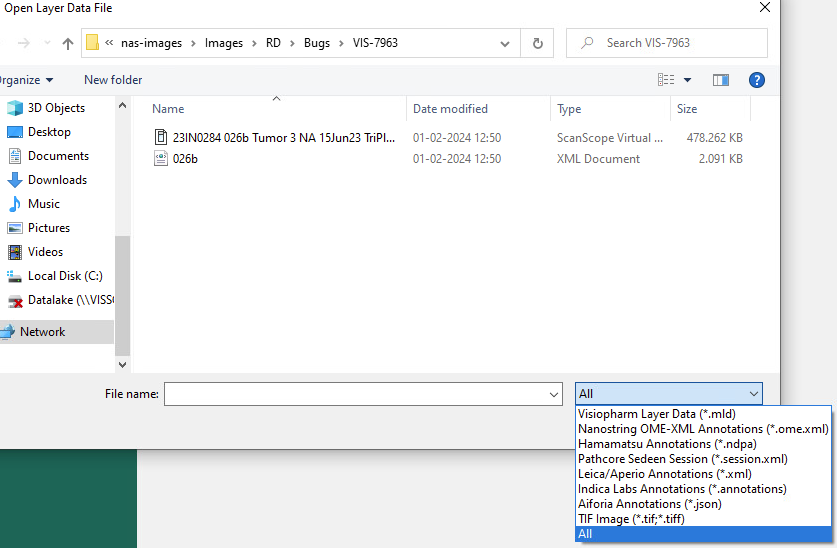Click sidebar scrollbar up arrow
This screenshot has width=837, height=548.
point(122,105)
